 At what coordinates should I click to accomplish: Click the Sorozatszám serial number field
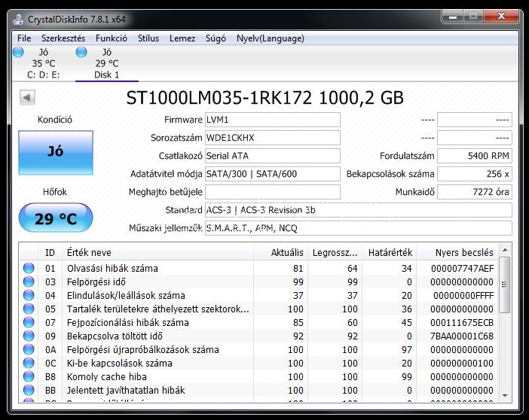click(273, 138)
